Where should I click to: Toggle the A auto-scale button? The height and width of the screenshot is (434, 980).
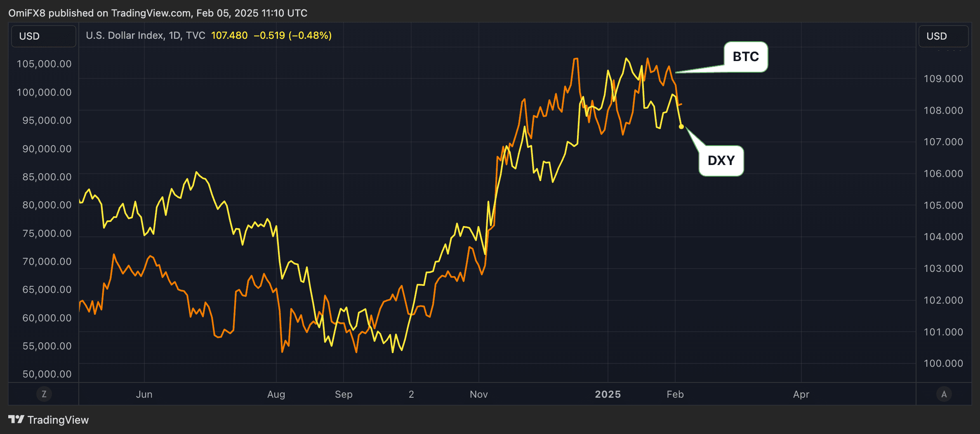(944, 394)
